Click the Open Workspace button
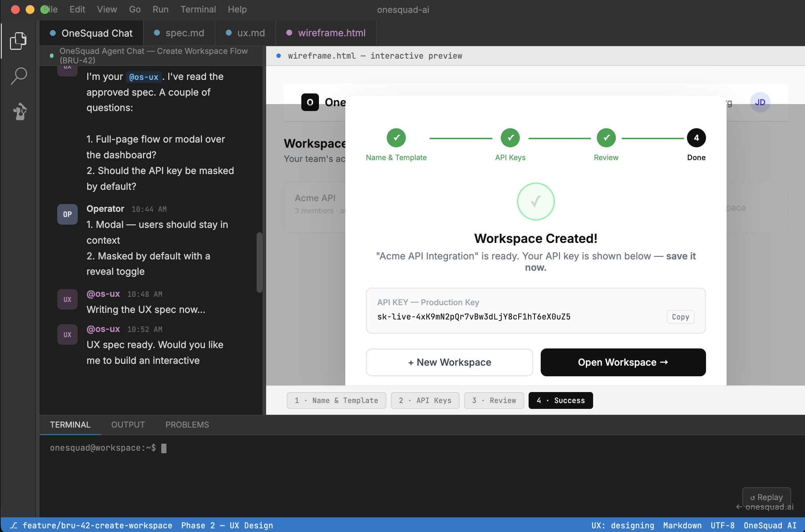This screenshot has height=532, width=805. 622,362
